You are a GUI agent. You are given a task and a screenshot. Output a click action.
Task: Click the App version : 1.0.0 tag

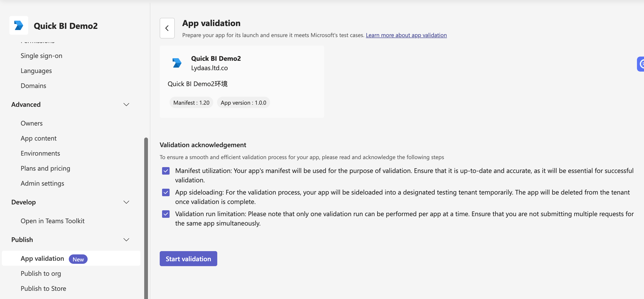[243, 102]
